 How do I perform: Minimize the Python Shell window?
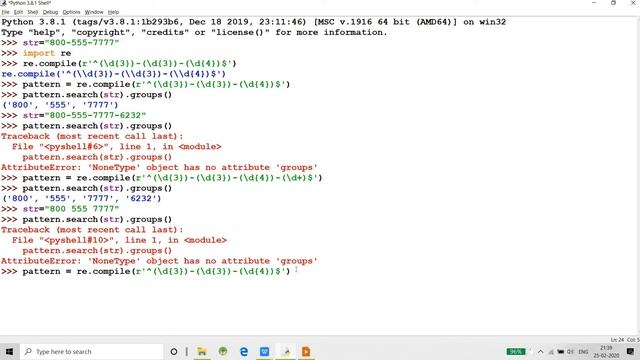pos(594,3)
